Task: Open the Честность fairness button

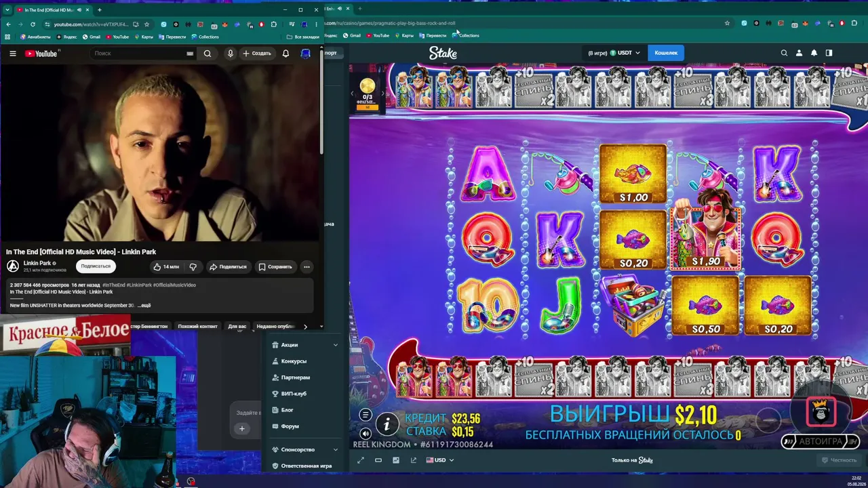Action: [839, 460]
